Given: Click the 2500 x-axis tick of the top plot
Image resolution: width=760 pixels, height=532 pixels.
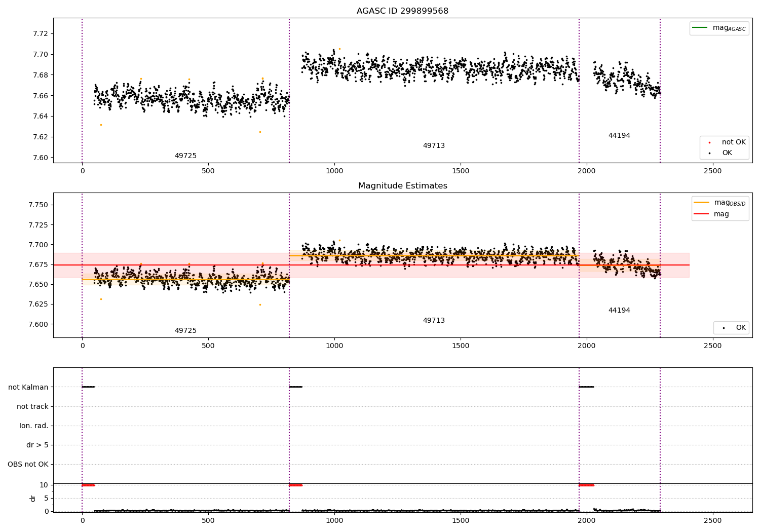Looking at the screenshot, I should [712, 171].
